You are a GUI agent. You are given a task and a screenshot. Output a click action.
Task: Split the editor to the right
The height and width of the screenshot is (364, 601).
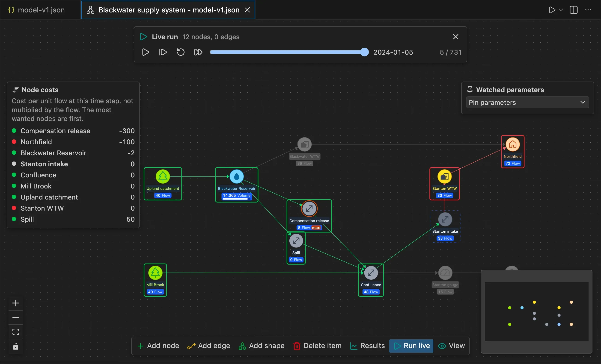573,10
